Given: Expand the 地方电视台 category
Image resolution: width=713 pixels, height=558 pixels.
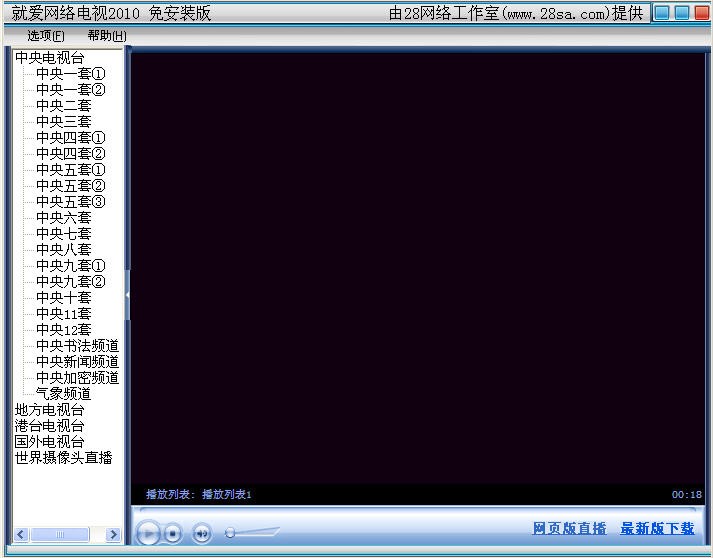Looking at the screenshot, I should tap(49, 410).
